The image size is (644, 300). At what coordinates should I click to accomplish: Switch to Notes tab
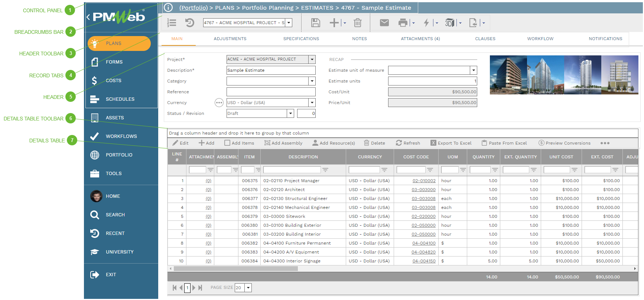(x=360, y=39)
